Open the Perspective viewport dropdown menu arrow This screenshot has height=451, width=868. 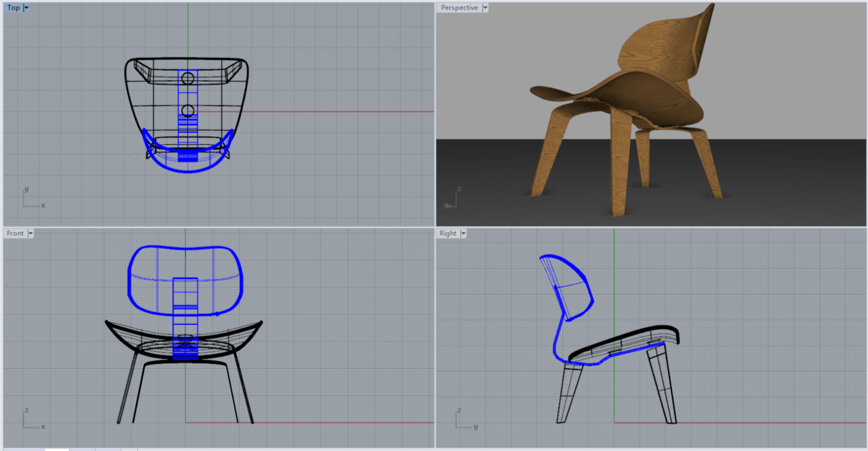tap(485, 8)
